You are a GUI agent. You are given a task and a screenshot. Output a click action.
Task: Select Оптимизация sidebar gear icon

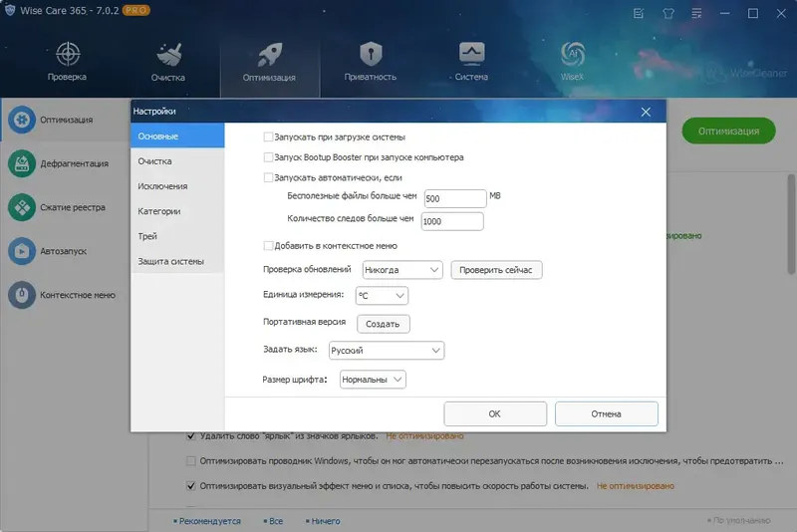21,120
